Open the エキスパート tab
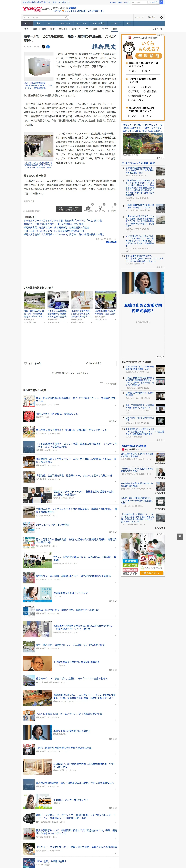The width and height of the screenshot is (186, 868). point(64,24)
